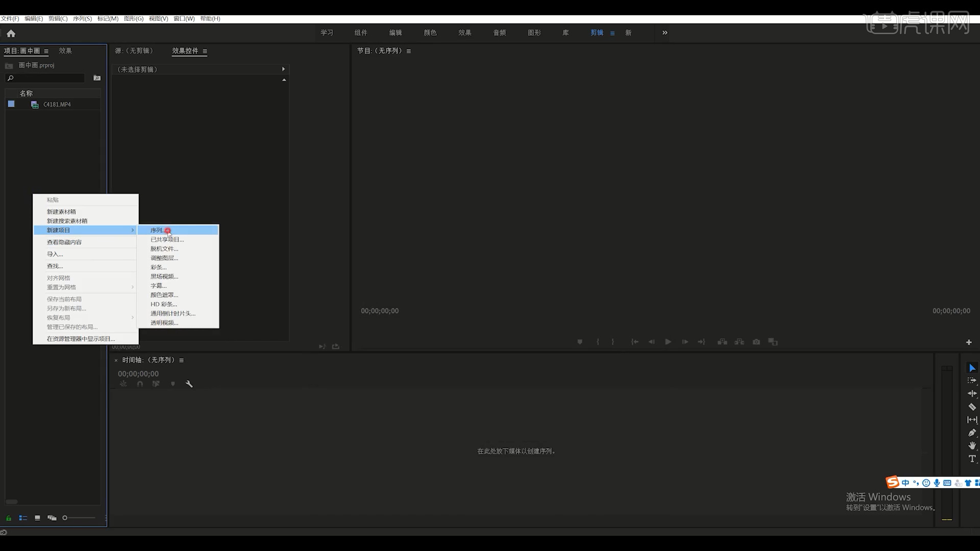Screen dimensions: 980x551
Task: Close the timeline panel tab x
Action: [x=116, y=360]
